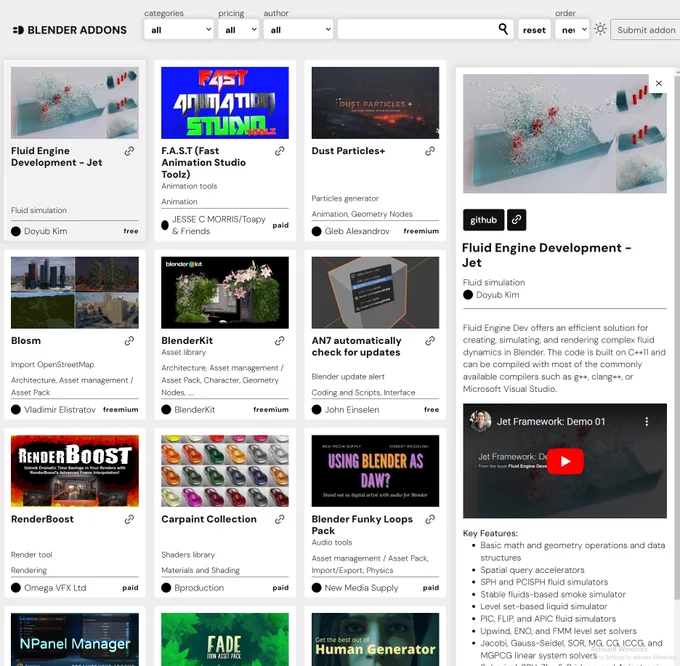Open the categories dropdown
680x666 pixels.
point(179,29)
